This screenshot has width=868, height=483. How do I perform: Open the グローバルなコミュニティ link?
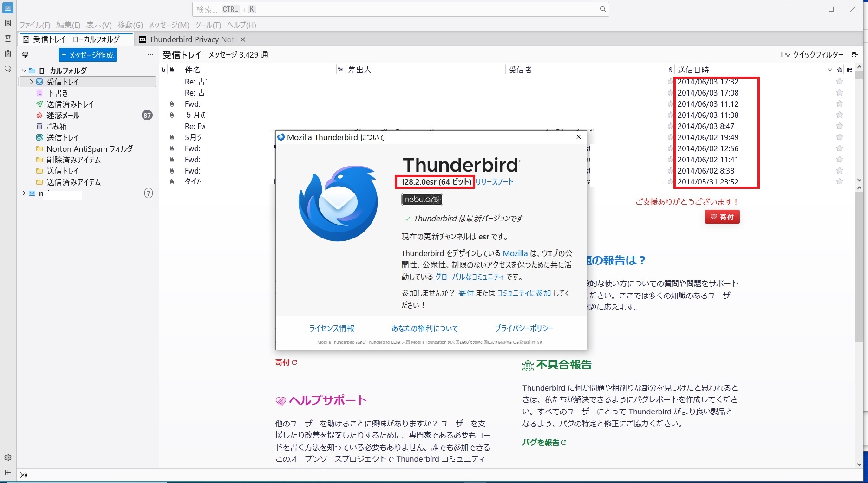pyautogui.click(x=470, y=277)
